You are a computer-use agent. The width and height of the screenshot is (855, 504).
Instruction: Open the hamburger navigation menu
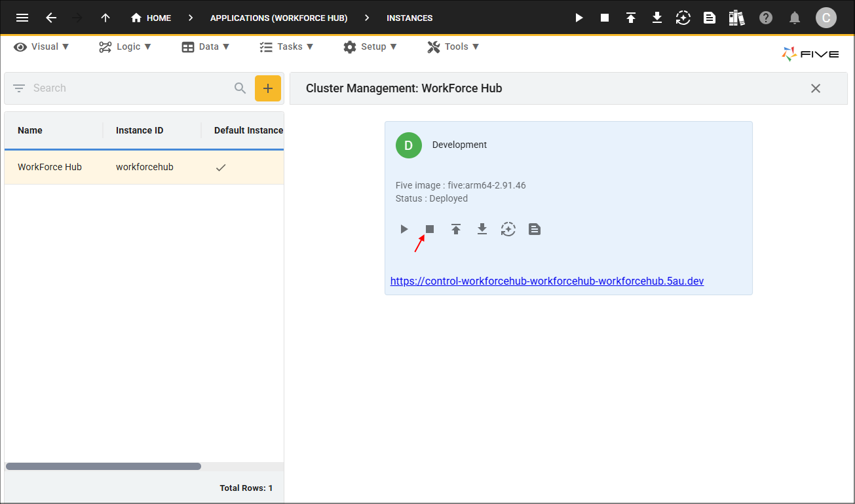click(22, 18)
